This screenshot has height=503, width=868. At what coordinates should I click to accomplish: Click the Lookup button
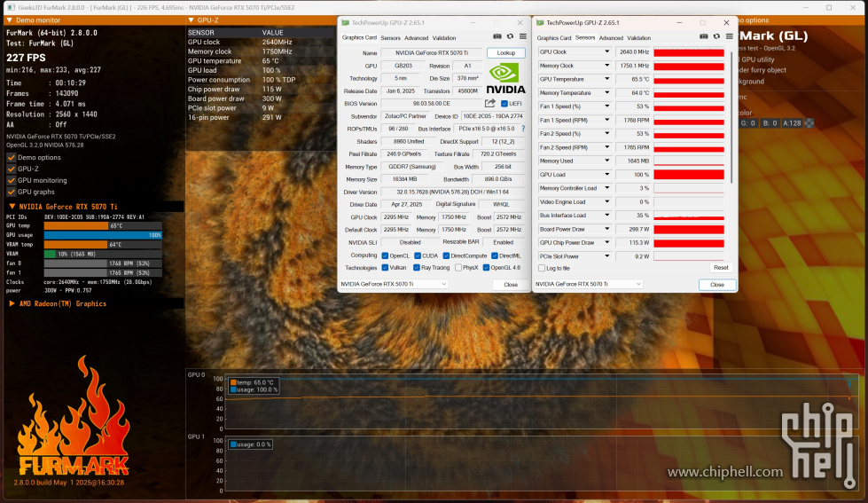click(x=506, y=53)
